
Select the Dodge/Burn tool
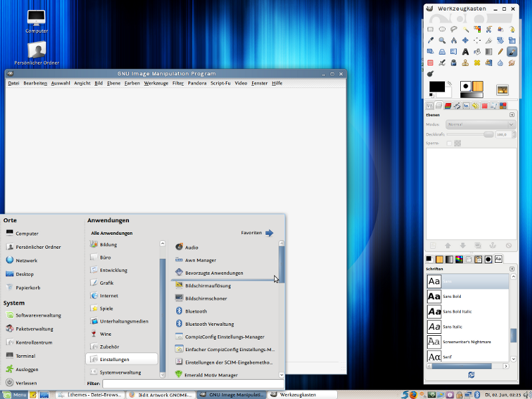[430, 74]
